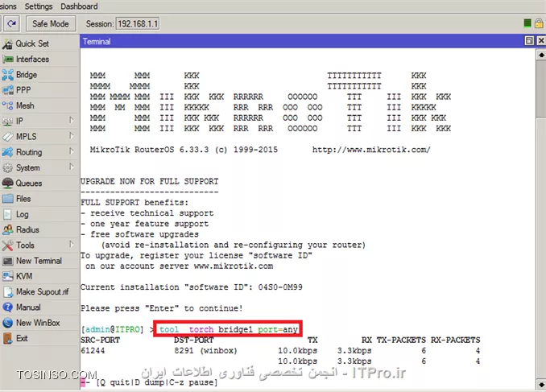Click the Make Supout.rif label

43,291
